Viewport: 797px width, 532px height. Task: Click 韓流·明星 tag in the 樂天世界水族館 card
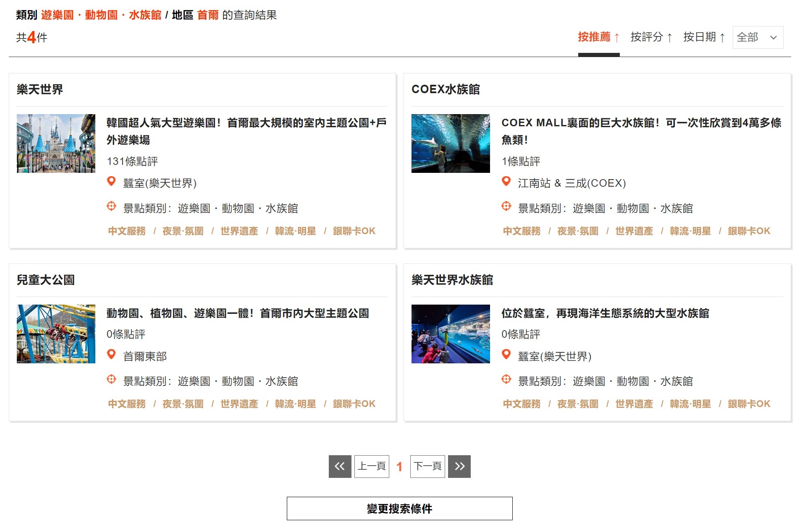690,404
